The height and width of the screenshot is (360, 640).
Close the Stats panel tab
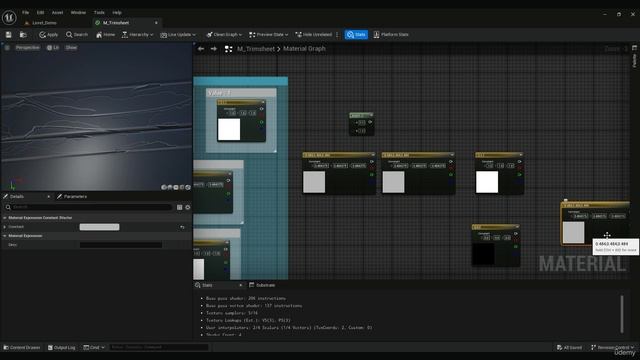tap(240, 285)
